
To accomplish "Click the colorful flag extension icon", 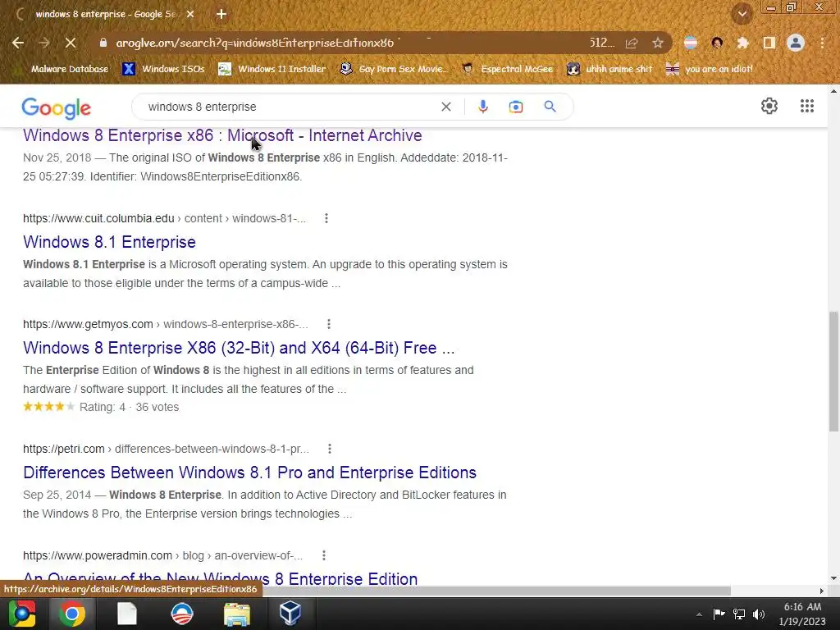I will [691, 43].
